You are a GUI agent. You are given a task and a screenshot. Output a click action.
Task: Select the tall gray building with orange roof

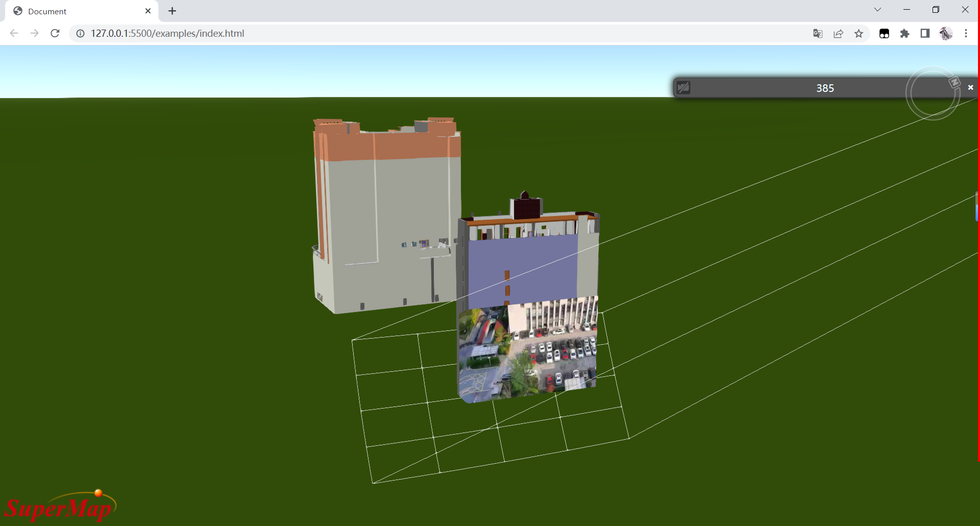tap(386, 214)
